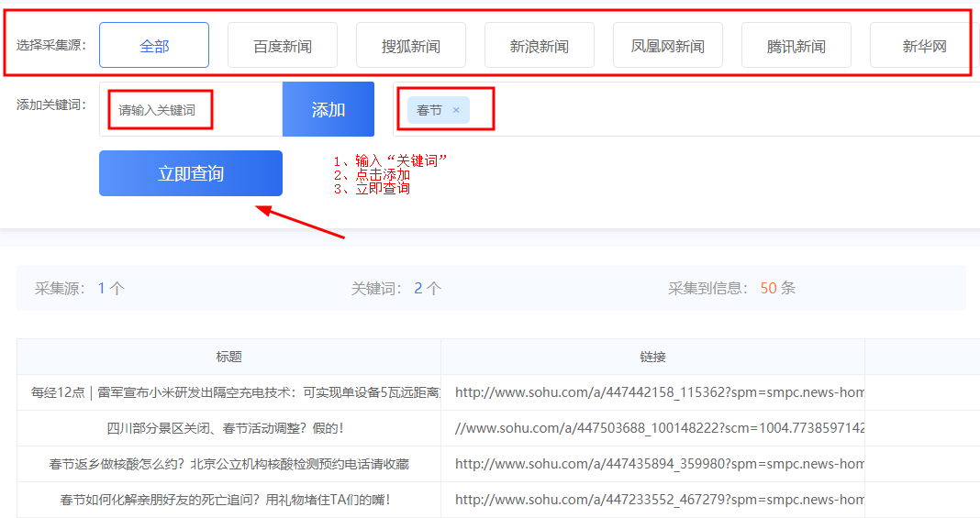
Task: Click title 春节如何化解亲朋好友的死亡追问
Action: pyautogui.click(x=225, y=500)
